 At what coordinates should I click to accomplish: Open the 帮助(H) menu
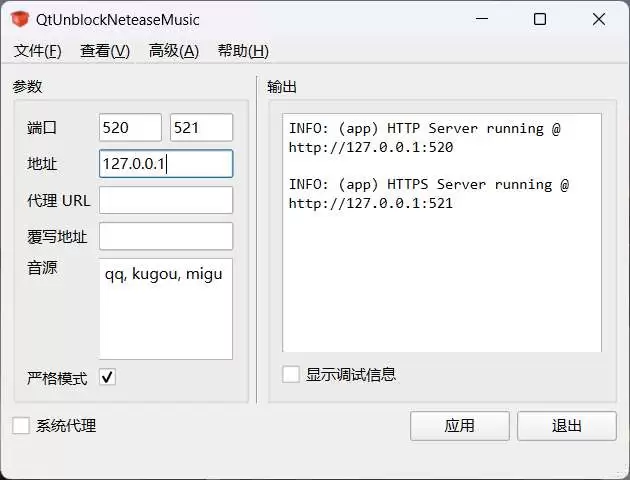coord(243,51)
